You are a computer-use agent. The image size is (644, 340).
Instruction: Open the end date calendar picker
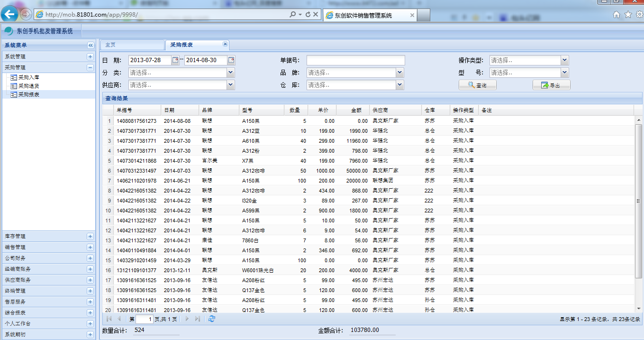tap(231, 60)
